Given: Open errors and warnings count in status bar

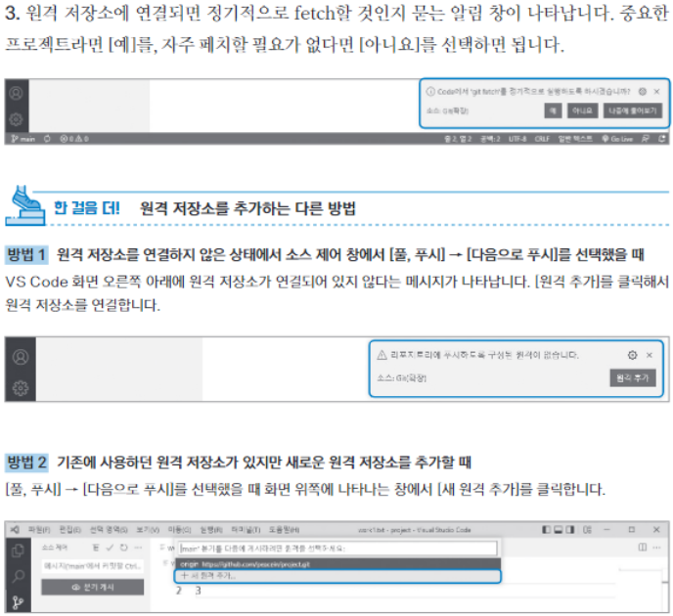Looking at the screenshot, I should (74, 139).
